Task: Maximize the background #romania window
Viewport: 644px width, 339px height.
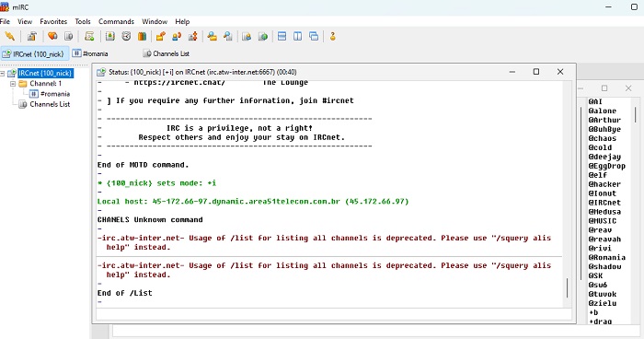Action: (604, 88)
